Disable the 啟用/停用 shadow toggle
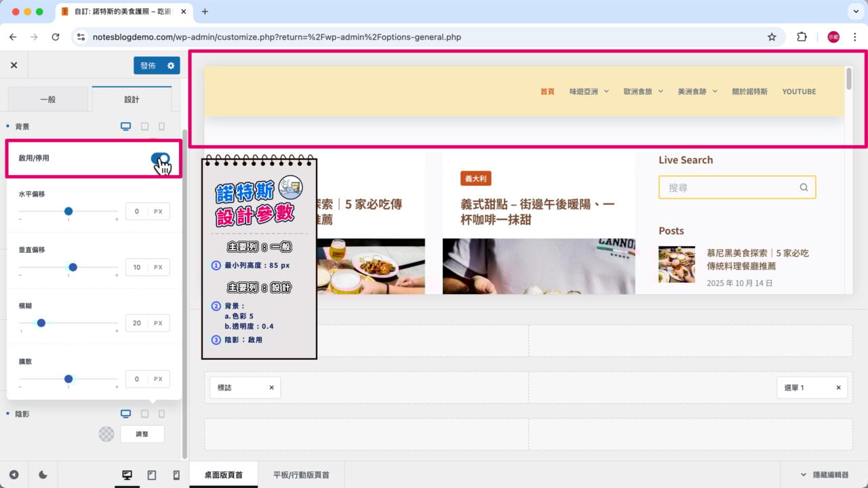 coord(161,159)
